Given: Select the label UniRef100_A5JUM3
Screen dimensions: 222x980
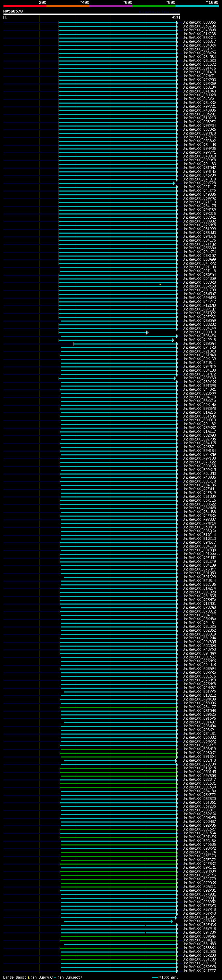Looking at the screenshot, I should click(199, 473).
